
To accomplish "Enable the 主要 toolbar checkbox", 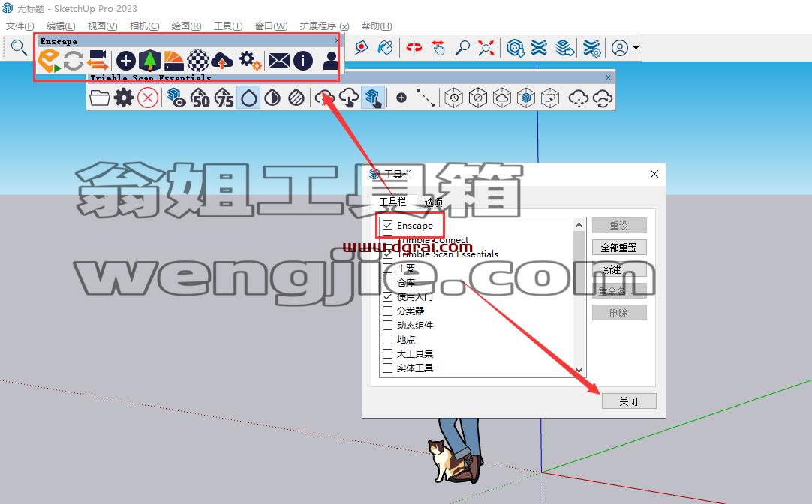I will 387,268.
